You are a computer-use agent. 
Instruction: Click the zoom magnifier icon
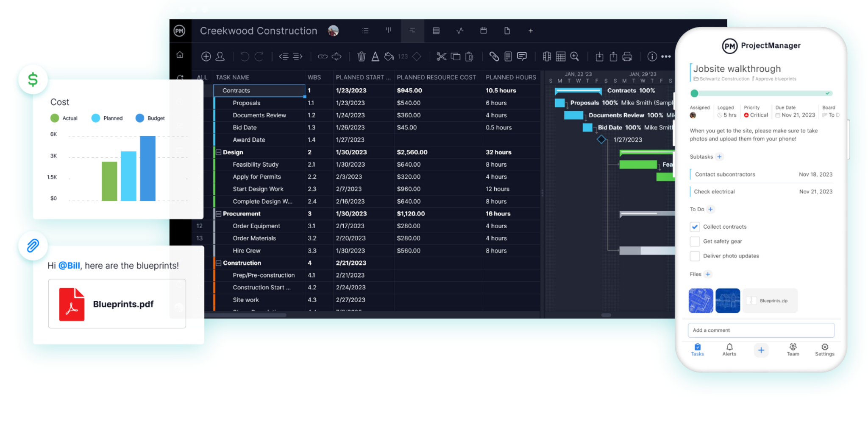point(575,56)
